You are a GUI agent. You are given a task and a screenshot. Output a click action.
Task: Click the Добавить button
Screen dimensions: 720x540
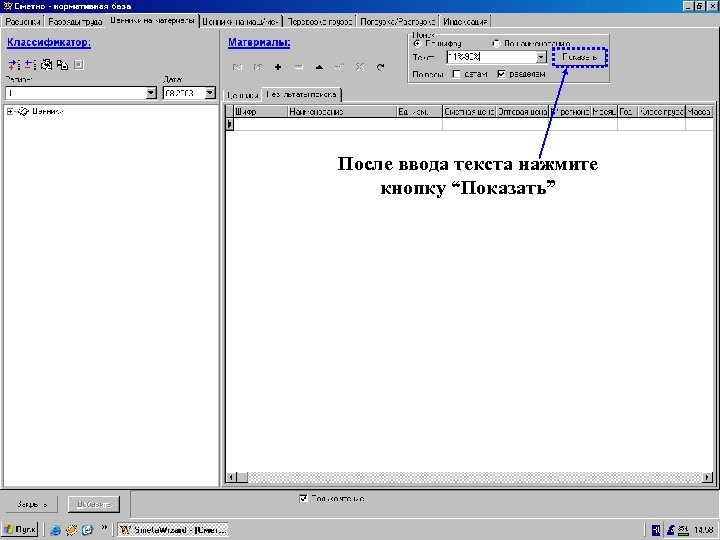pyautogui.click(x=94, y=504)
